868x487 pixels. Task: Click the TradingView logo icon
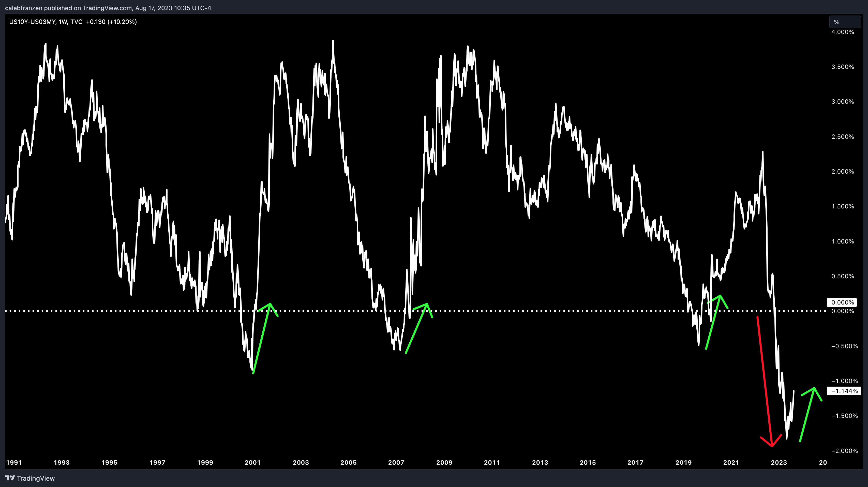click(10, 478)
